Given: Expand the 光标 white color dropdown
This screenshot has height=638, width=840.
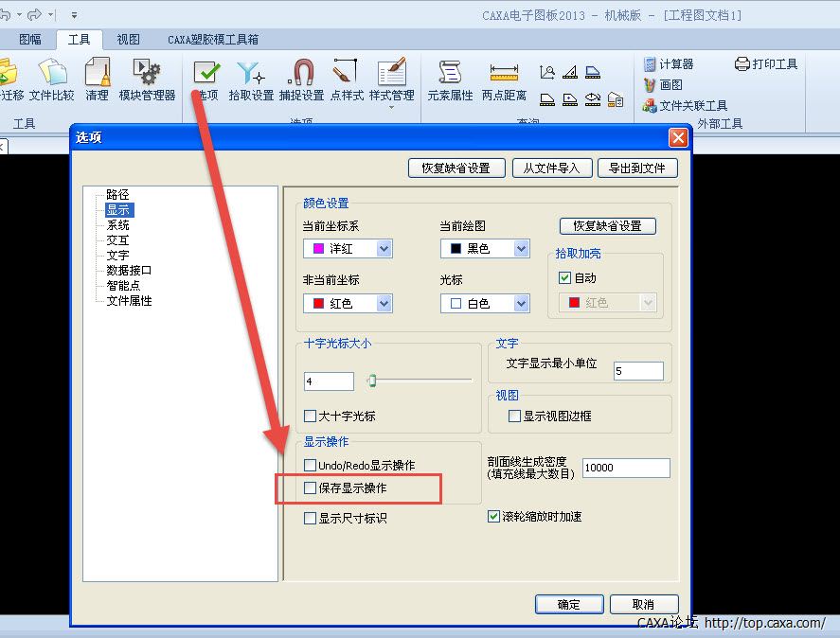Looking at the screenshot, I should click(521, 304).
